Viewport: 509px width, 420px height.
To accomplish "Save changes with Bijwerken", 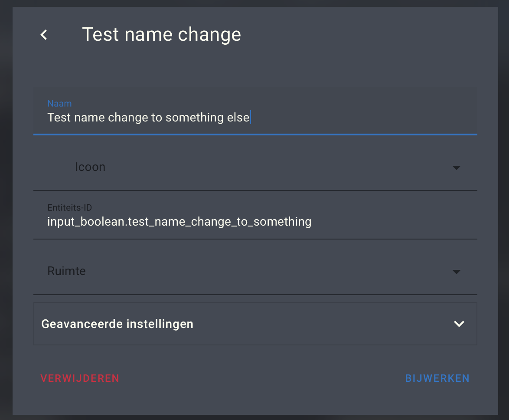I will 437,378.
